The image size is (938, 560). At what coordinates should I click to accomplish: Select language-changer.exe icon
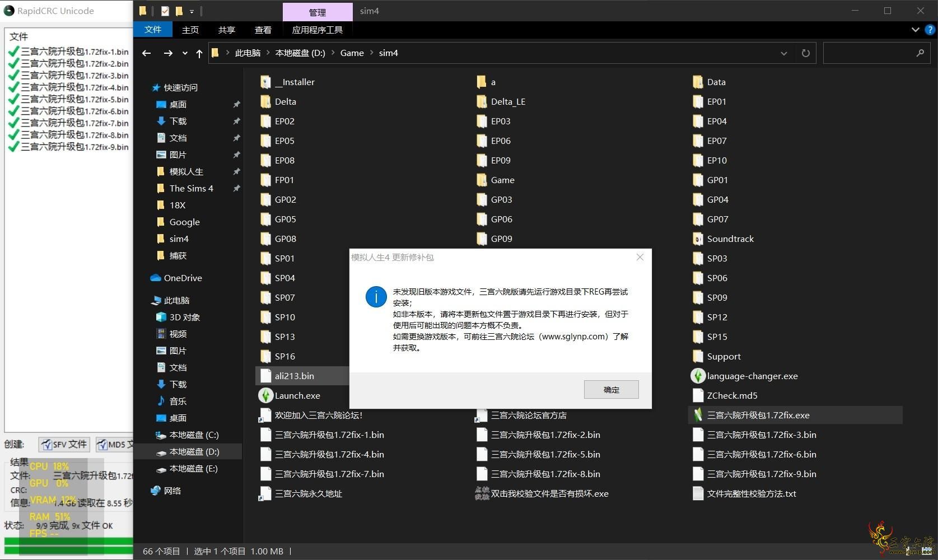[x=698, y=376]
